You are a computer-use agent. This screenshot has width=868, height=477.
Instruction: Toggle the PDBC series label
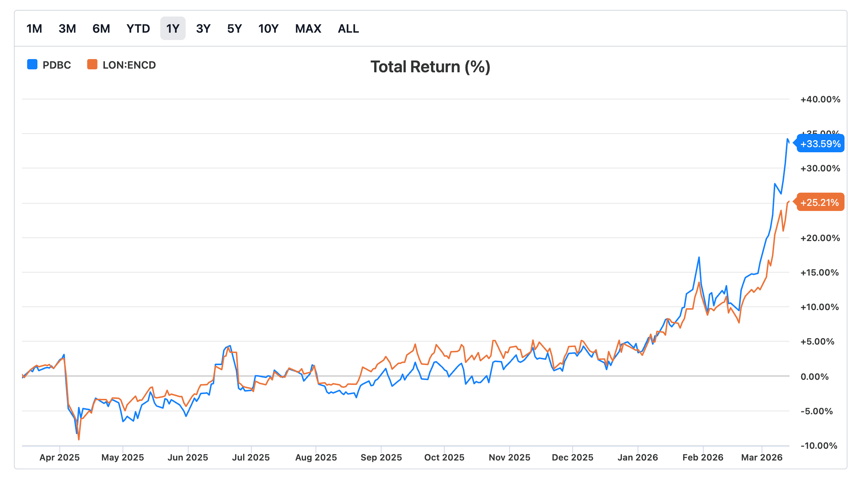[x=56, y=65]
